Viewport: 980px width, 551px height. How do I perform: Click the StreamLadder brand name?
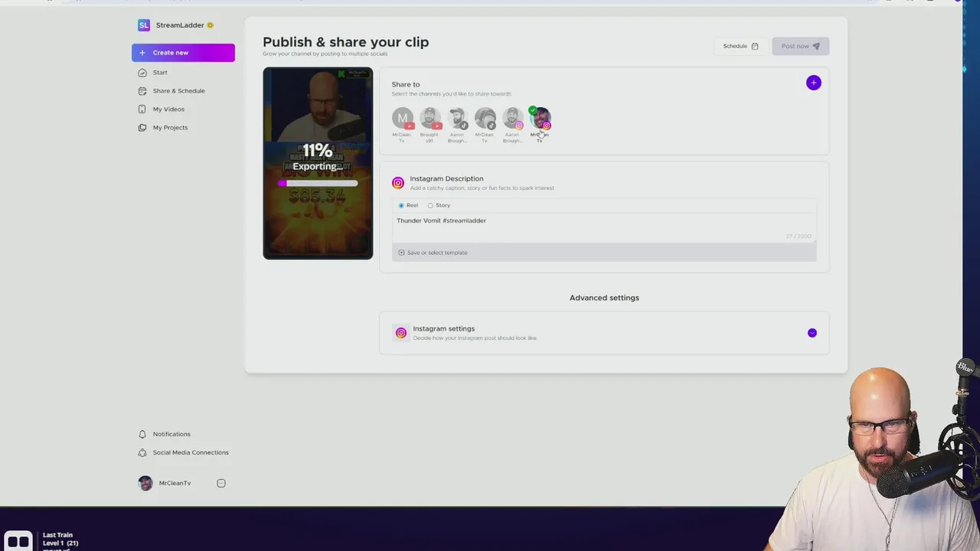(180, 25)
